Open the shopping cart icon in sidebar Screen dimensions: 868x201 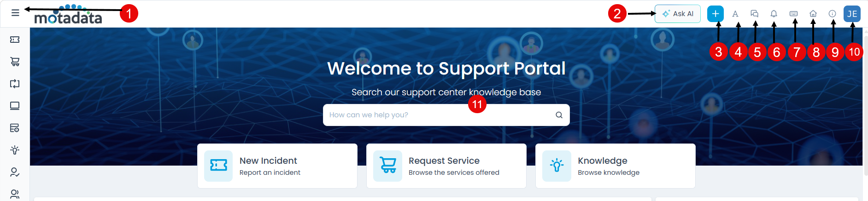[15, 62]
